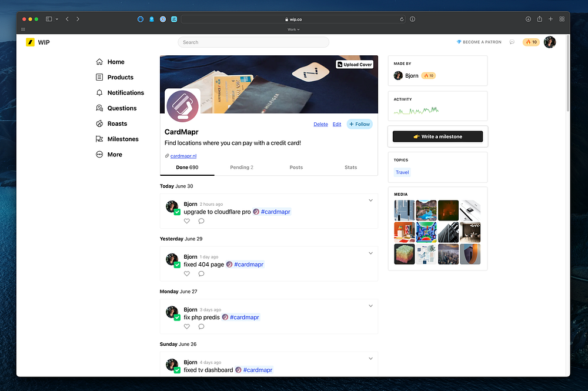Expand the More sidebar item
The image size is (588, 391).
click(x=109, y=155)
